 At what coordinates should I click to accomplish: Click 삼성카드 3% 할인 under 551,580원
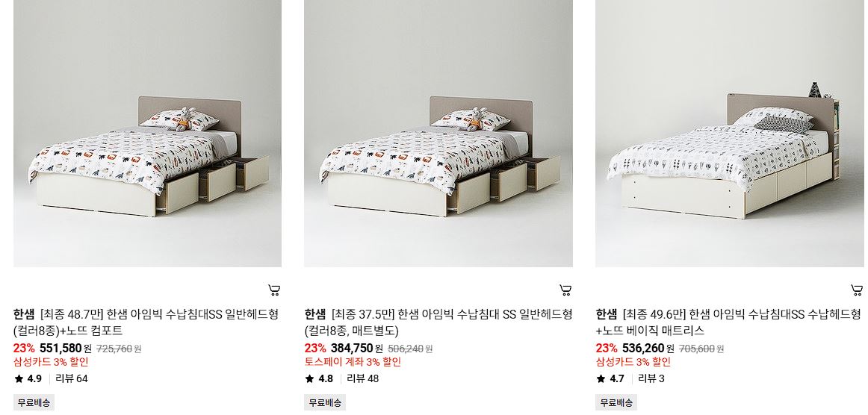51,363
